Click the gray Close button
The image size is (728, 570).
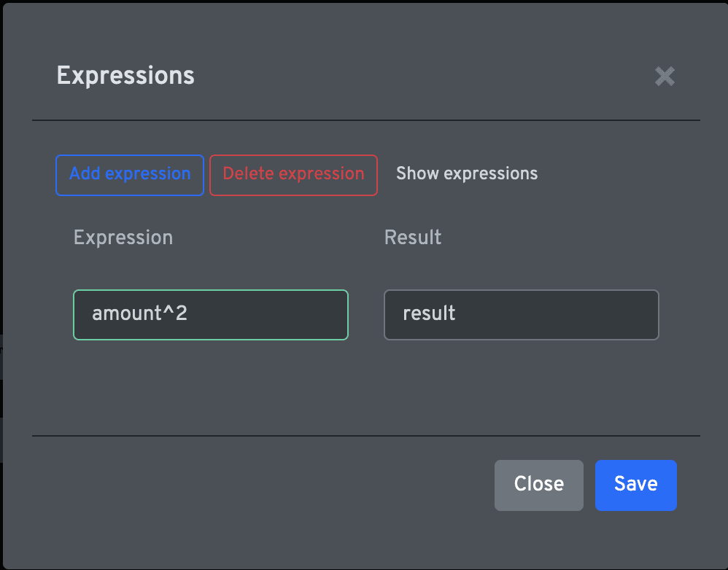[538, 485]
